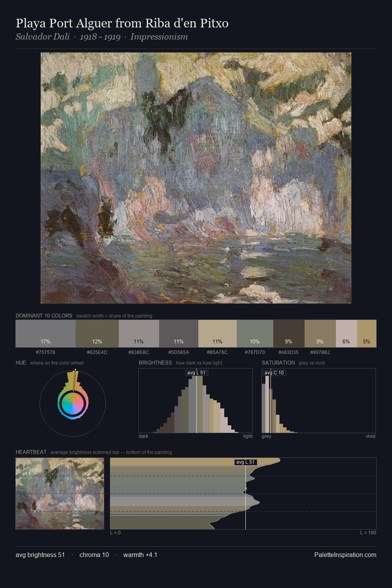The image size is (392, 588).
Task: Click the L = 0 axis label
Action: 115,533
